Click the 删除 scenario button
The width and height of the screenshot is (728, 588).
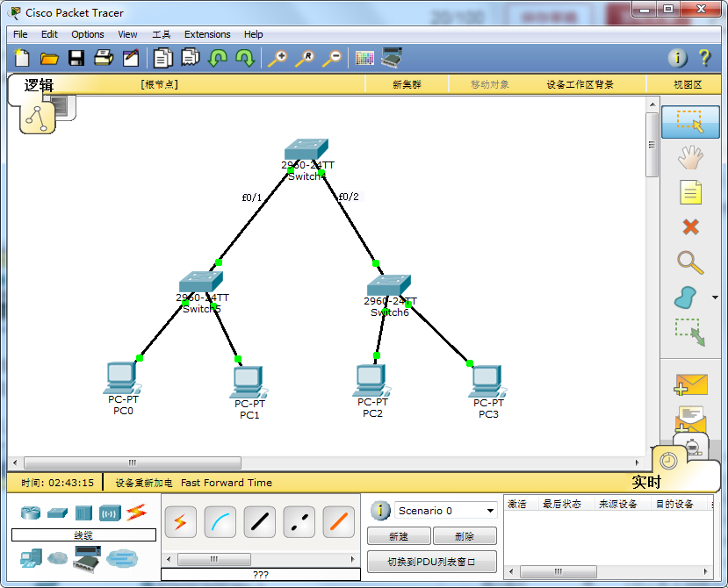pos(465,535)
